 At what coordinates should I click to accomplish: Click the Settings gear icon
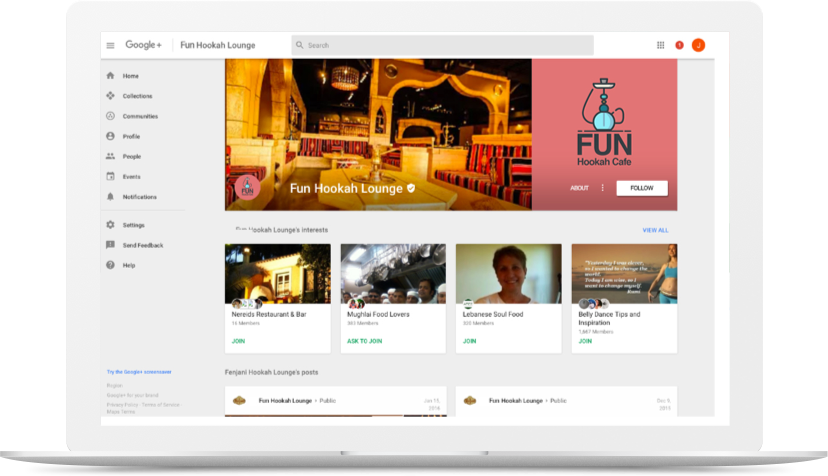pyautogui.click(x=110, y=225)
